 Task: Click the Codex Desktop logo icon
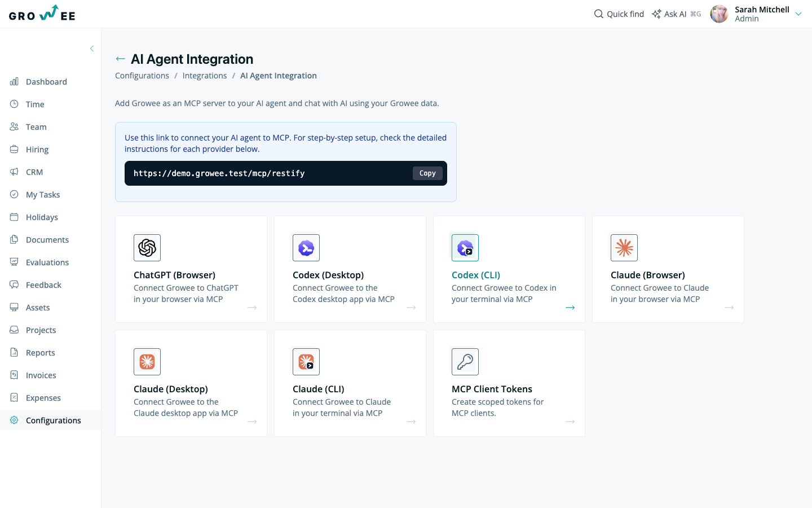click(x=306, y=248)
